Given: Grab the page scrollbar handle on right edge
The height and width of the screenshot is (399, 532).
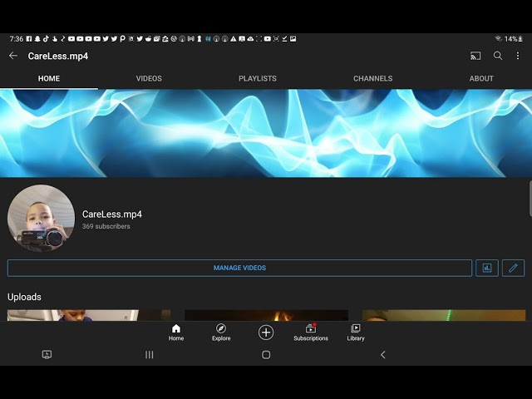Looking at the screenshot, I should tap(530, 199).
